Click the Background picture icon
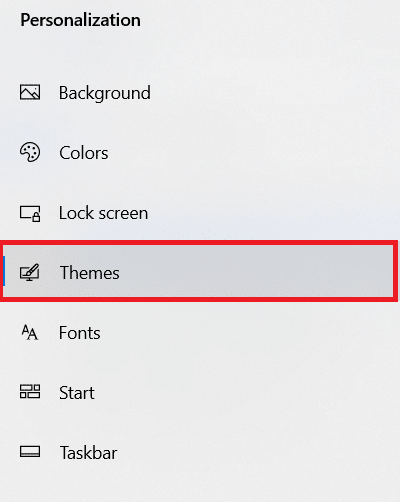Image resolution: width=401 pixels, height=502 pixels. [30, 92]
